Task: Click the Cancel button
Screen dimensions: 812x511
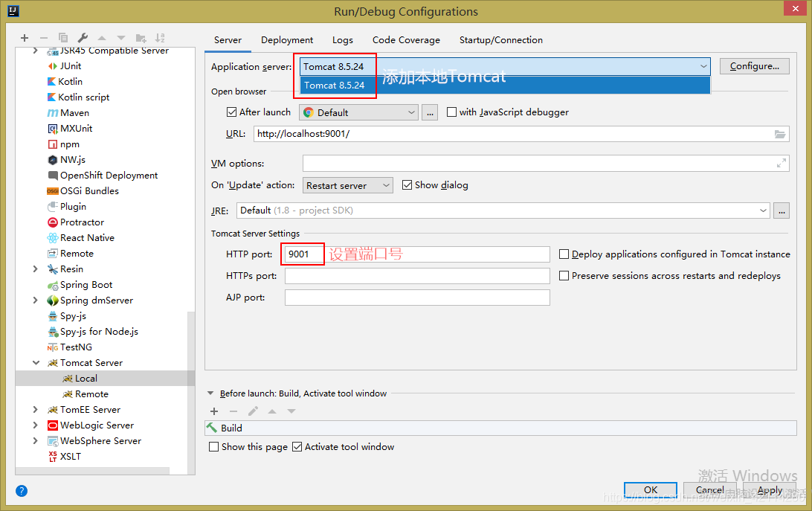Action: (x=710, y=489)
